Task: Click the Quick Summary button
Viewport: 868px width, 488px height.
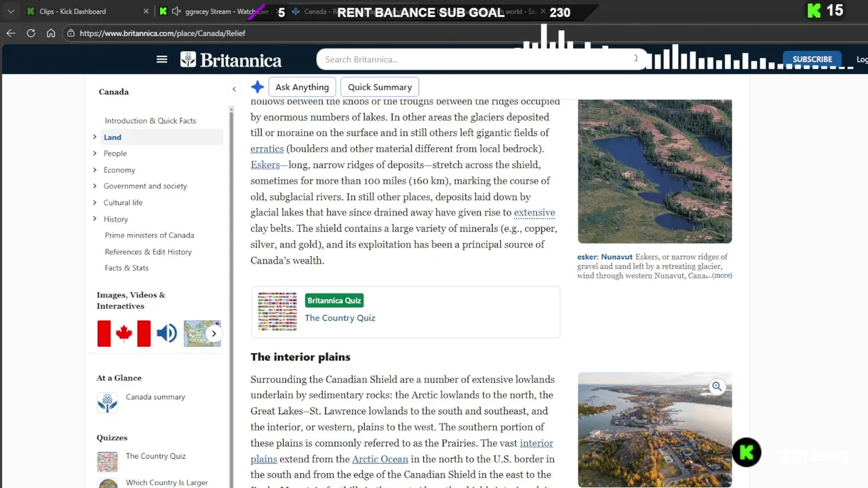Action: 380,87
